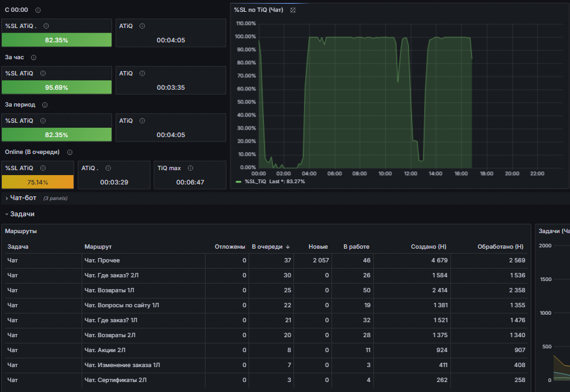570x392 pixels.
Task: Click the green 95.69% gauge bar
Action: pos(57,87)
